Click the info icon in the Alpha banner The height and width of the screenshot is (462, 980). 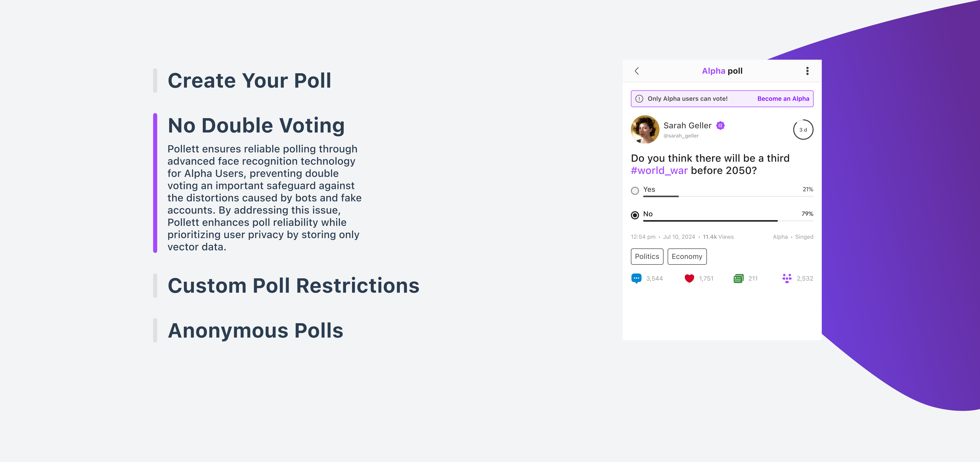[639, 99]
